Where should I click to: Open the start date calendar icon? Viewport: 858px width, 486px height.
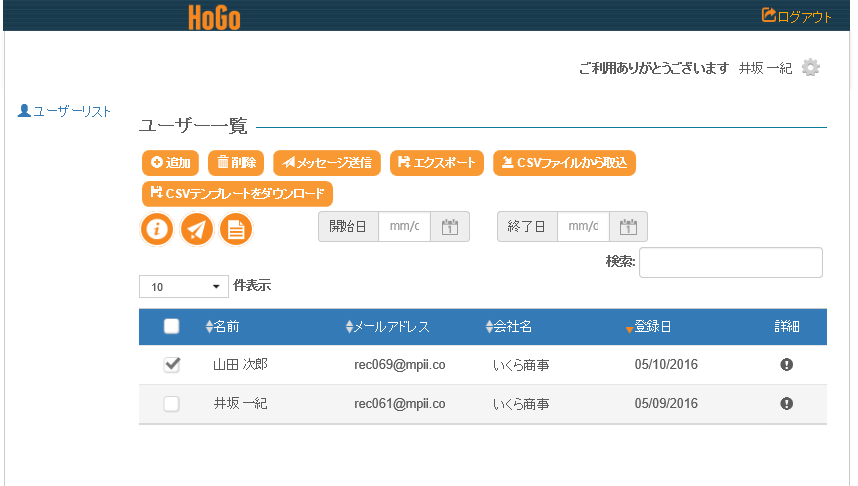[450, 227]
